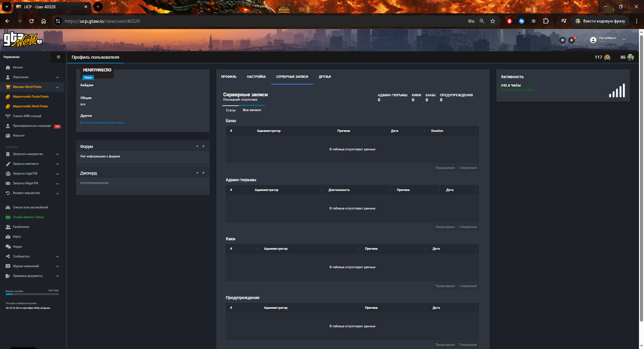This screenshot has width=644, height=349.
Task: Select the Все записи sub-tab
Action: pyautogui.click(x=252, y=110)
